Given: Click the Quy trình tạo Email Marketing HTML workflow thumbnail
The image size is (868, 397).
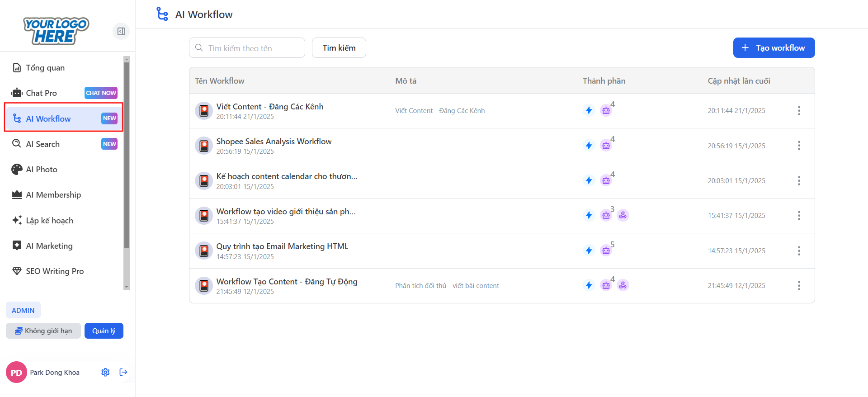Looking at the screenshot, I should pyautogui.click(x=204, y=250).
